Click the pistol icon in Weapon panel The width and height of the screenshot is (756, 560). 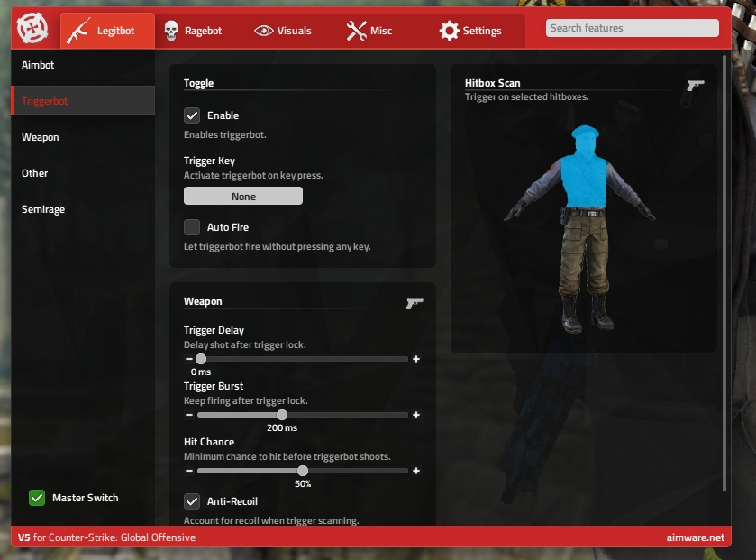click(x=414, y=303)
